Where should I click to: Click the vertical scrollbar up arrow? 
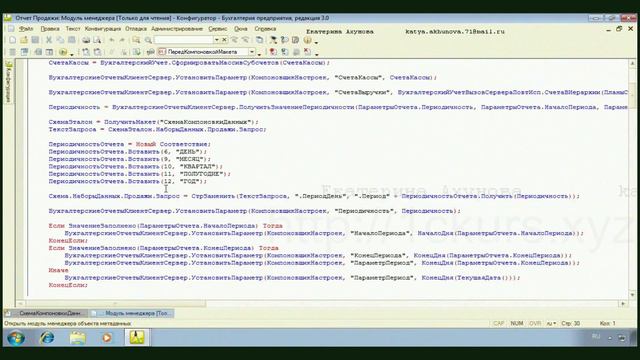pyautogui.click(x=632, y=63)
